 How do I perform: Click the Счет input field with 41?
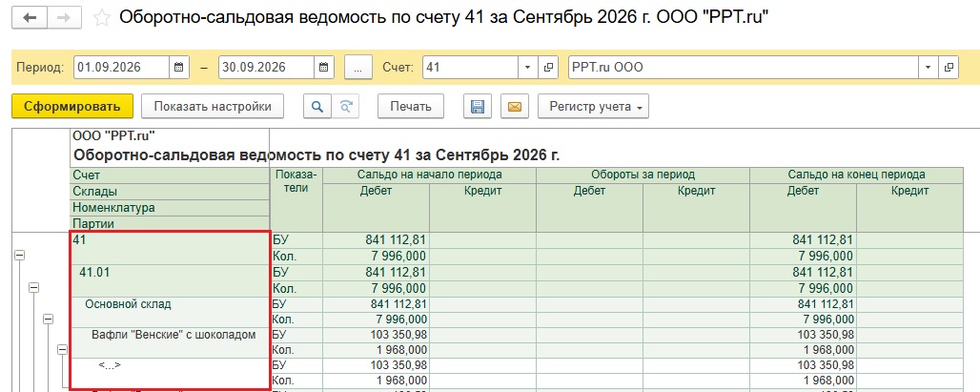tap(471, 68)
